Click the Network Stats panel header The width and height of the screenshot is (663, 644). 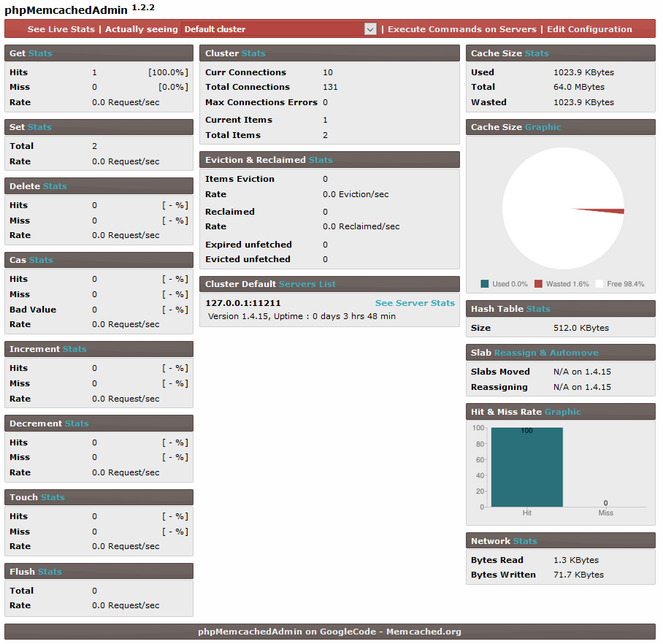560,541
